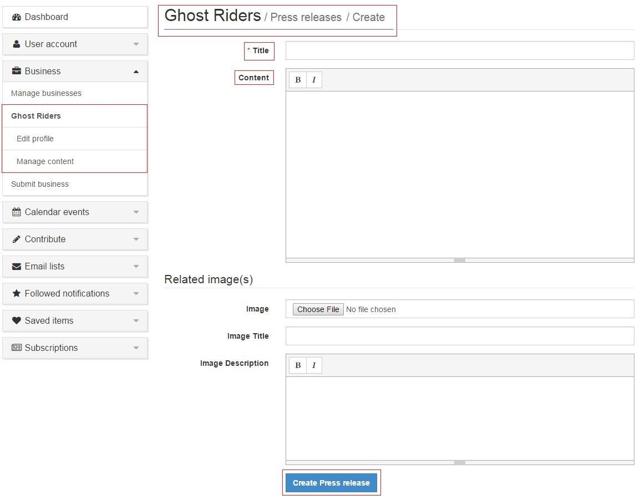The height and width of the screenshot is (500, 640).
Task: Click the User account person icon
Action: click(x=16, y=44)
